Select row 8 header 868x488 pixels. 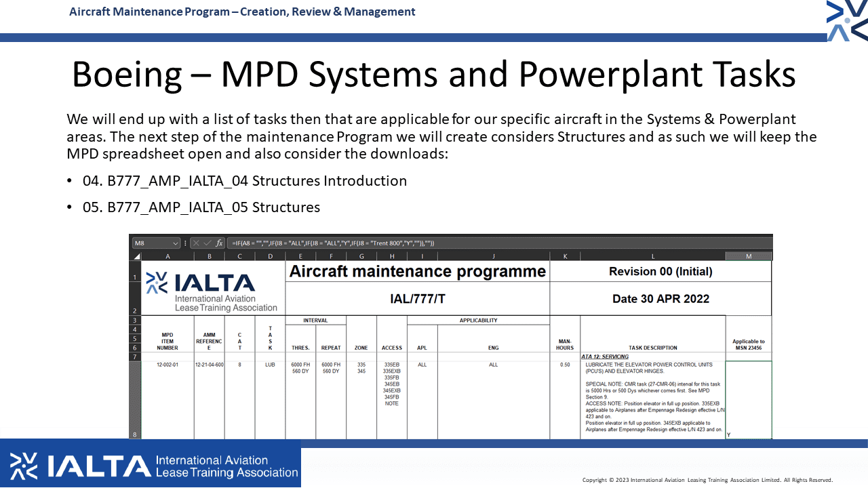[x=136, y=400]
